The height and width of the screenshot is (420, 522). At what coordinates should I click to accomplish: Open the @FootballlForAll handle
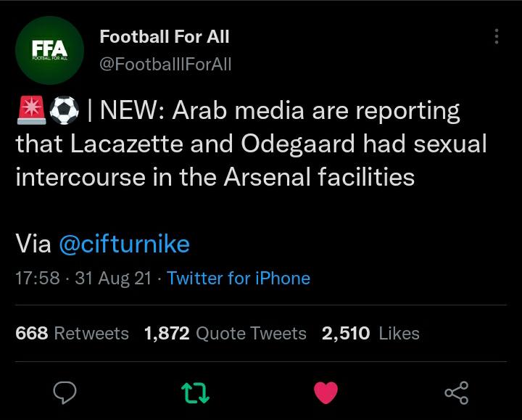click(x=165, y=64)
